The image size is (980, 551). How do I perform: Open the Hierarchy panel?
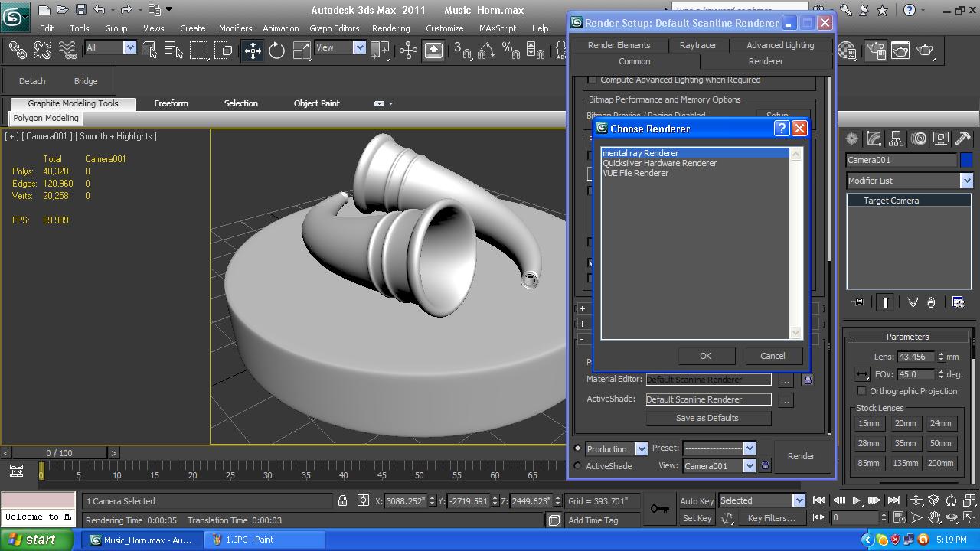tap(894, 139)
